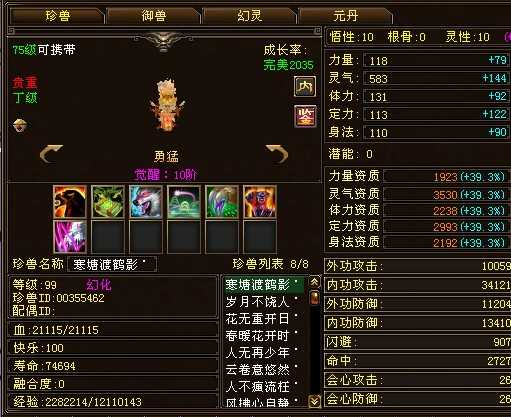511x417 pixels.
Task: Move pet list down with bottom arrow
Action: pos(314,401)
